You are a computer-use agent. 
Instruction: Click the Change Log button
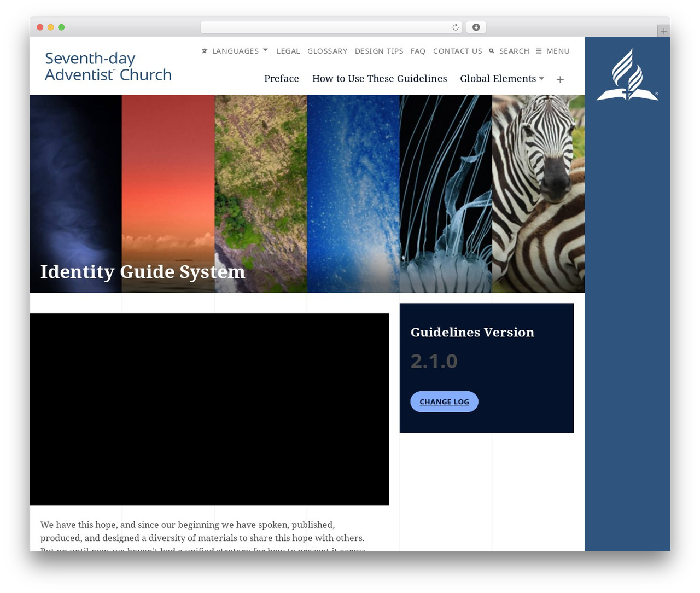point(444,402)
